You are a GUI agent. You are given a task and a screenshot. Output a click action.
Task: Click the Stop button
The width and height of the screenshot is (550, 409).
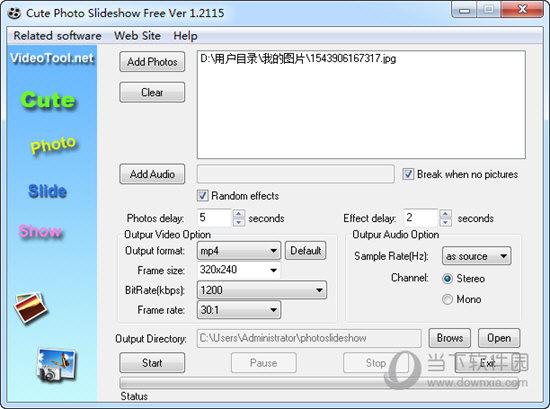point(376,363)
